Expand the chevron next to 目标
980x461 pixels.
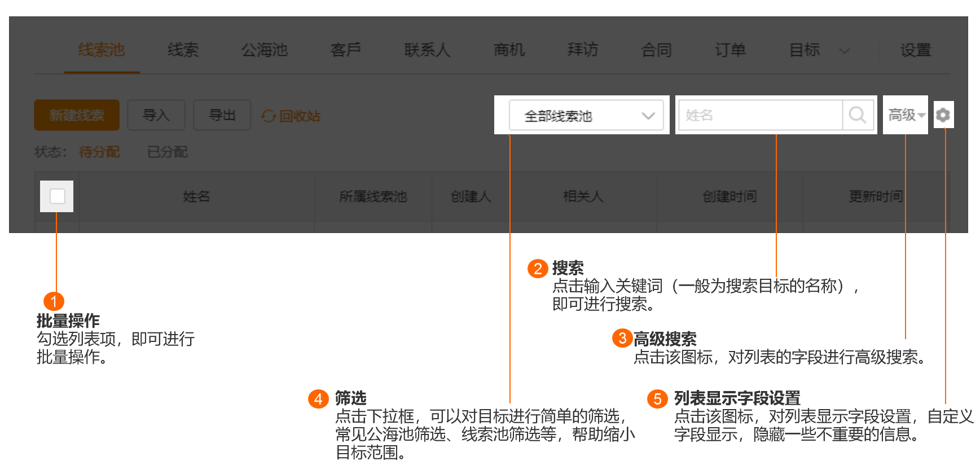click(x=844, y=51)
